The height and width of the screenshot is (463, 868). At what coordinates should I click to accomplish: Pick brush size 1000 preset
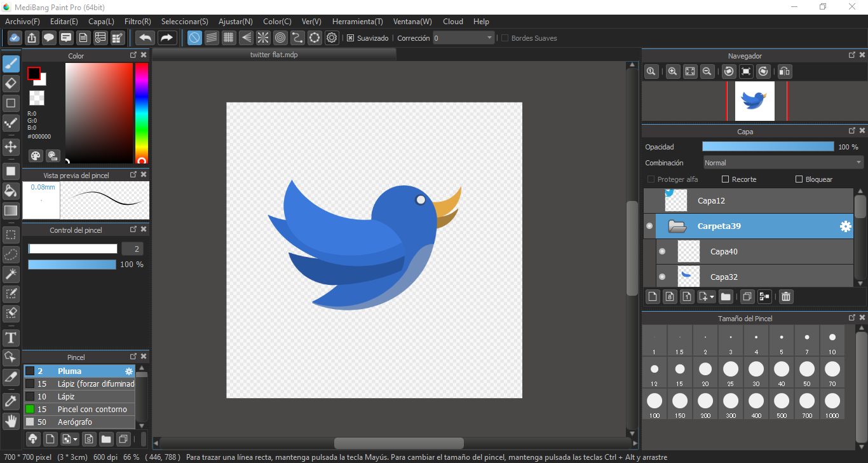pos(832,404)
